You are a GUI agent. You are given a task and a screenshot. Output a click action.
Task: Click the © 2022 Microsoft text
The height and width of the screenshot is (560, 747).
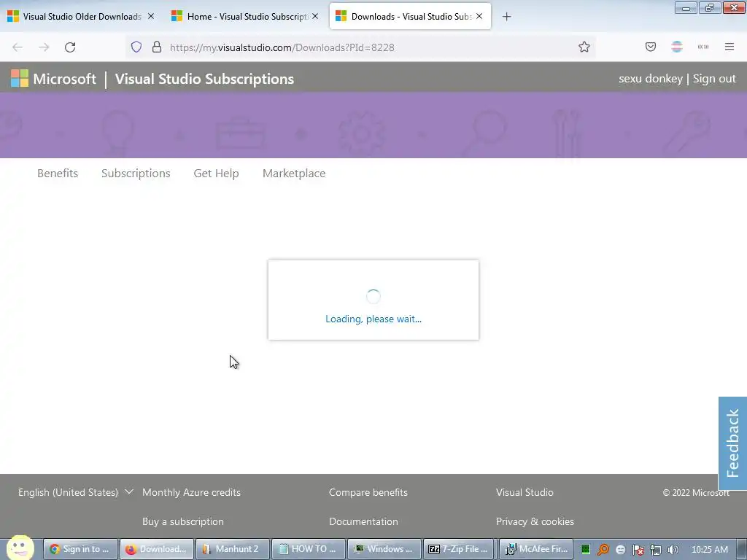coord(696,492)
